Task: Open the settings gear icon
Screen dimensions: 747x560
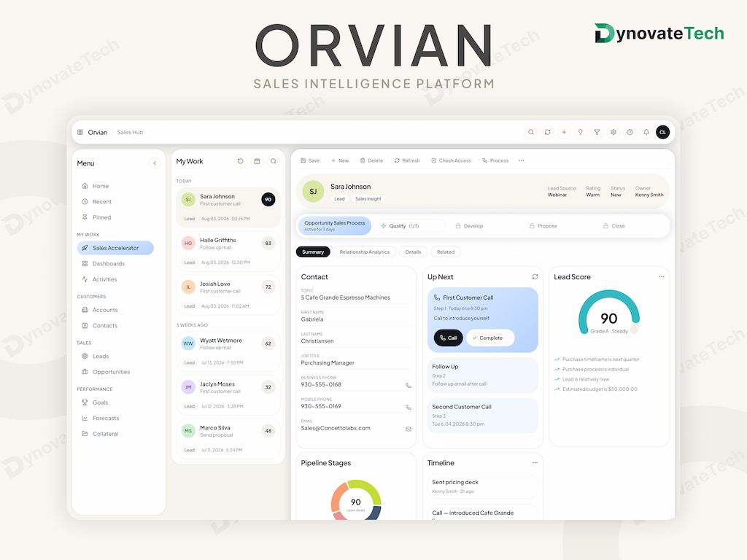Action: click(x=614, y=133)
